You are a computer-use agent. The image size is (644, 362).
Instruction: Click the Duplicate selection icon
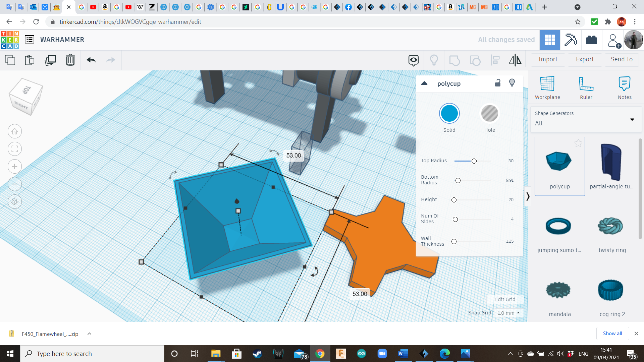point(50,60)
